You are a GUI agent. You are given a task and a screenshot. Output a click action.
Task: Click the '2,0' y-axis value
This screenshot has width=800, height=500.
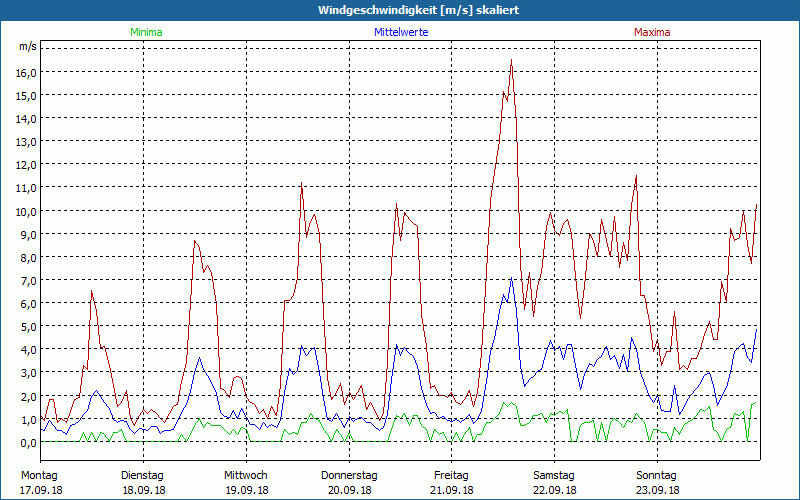point(28,396)
